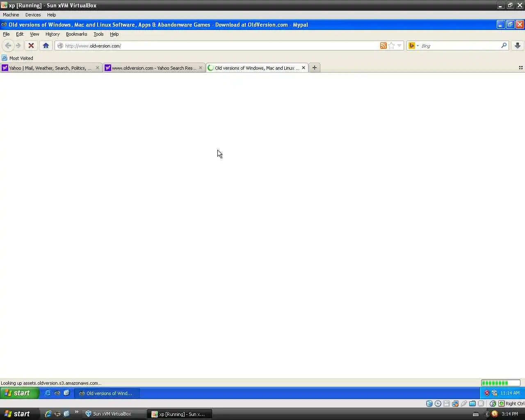
Task: Open a new tab with the plus button
Action: click(x=314, y=68)
